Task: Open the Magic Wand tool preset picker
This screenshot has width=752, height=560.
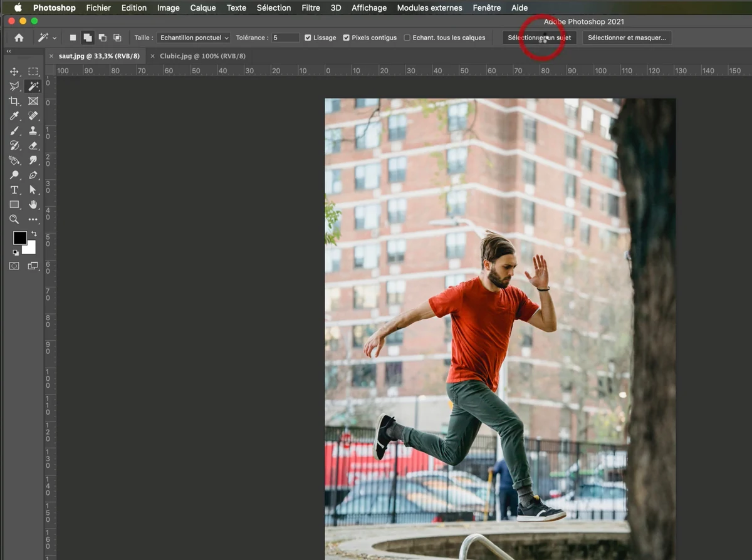Action: coord(47,38)
